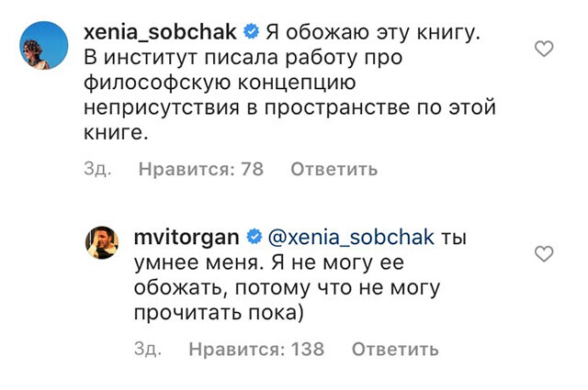588x390 pixels.
Task: Click verified badge next to xenia_sobchak
Action: tap(250, 34)
